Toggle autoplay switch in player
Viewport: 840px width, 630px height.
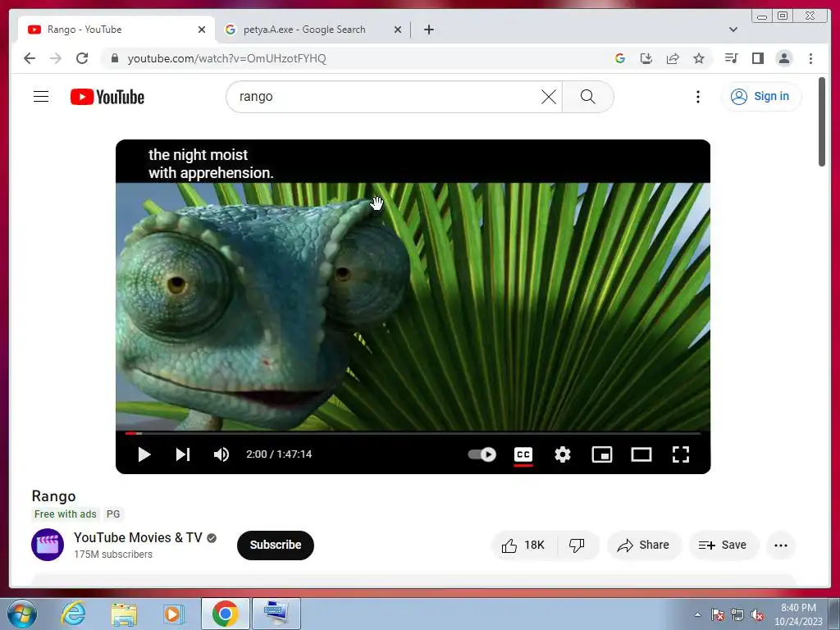tap(482, 454)
